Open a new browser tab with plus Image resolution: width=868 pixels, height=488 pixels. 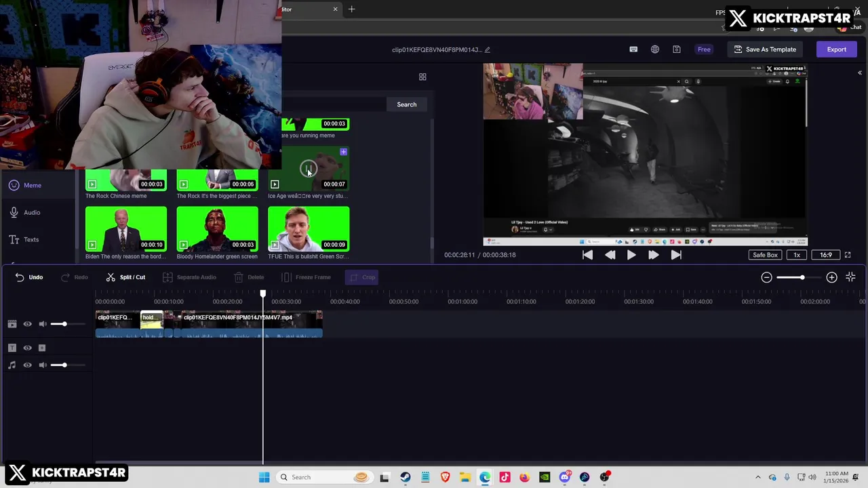pos(351,9)
